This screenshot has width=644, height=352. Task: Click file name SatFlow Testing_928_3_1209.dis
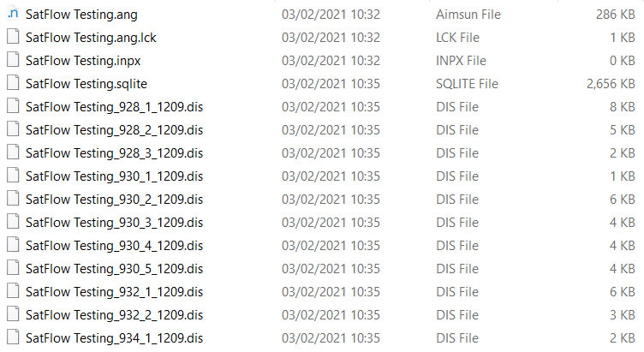click(114, 153)
